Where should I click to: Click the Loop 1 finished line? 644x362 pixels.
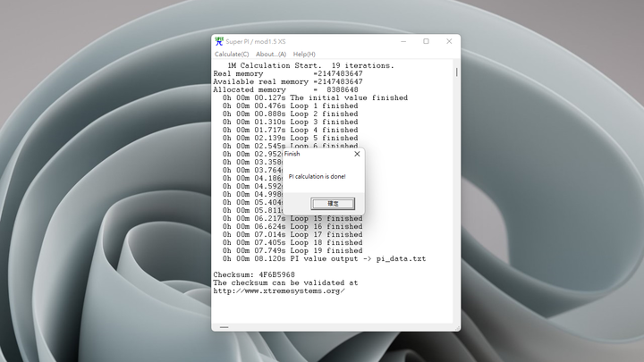290,105
